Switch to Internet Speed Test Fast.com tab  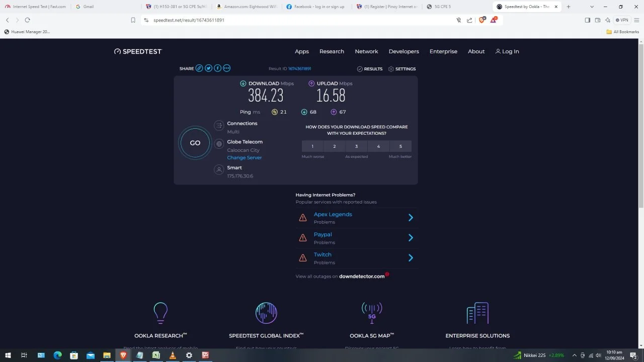(x=35, y=7)
